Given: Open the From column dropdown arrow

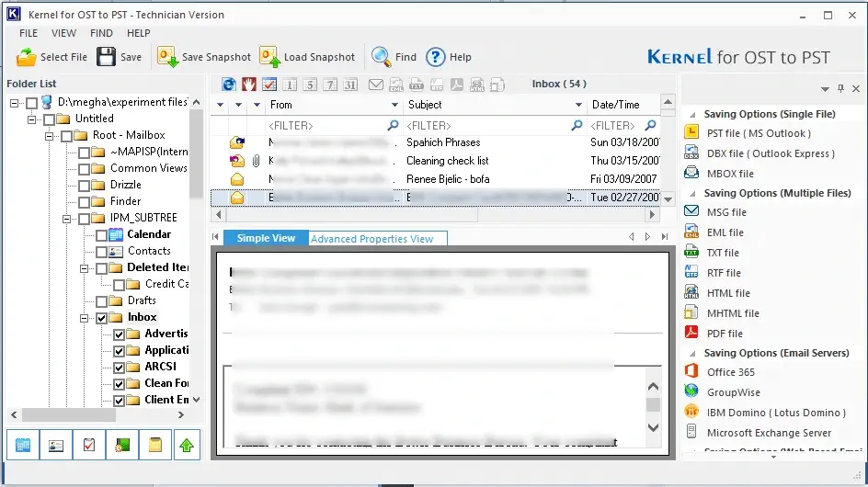Looking at the screenshot, I should [394, 105].
